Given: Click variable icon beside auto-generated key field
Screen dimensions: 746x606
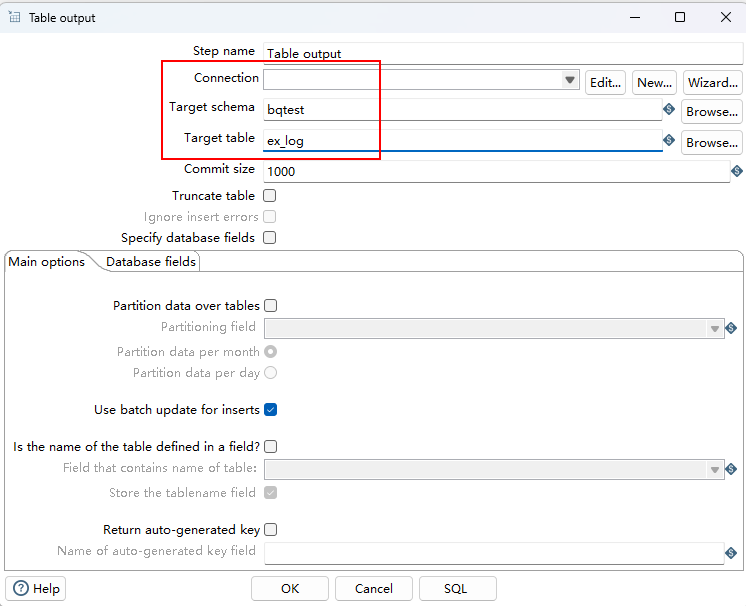Looking at the screenshot, I should [731, 553].
